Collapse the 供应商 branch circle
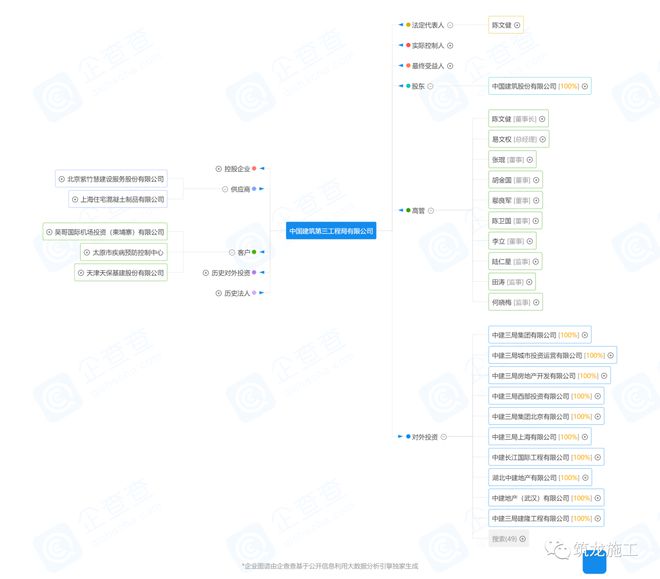Screen dimensions: 660x579 click(225, 189)
